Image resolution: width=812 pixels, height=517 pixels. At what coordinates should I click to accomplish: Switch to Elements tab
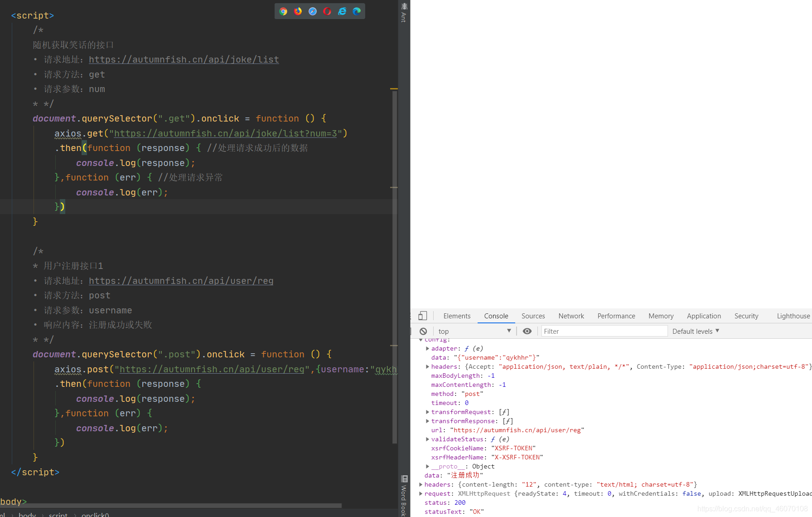click(x=457, y=316)
